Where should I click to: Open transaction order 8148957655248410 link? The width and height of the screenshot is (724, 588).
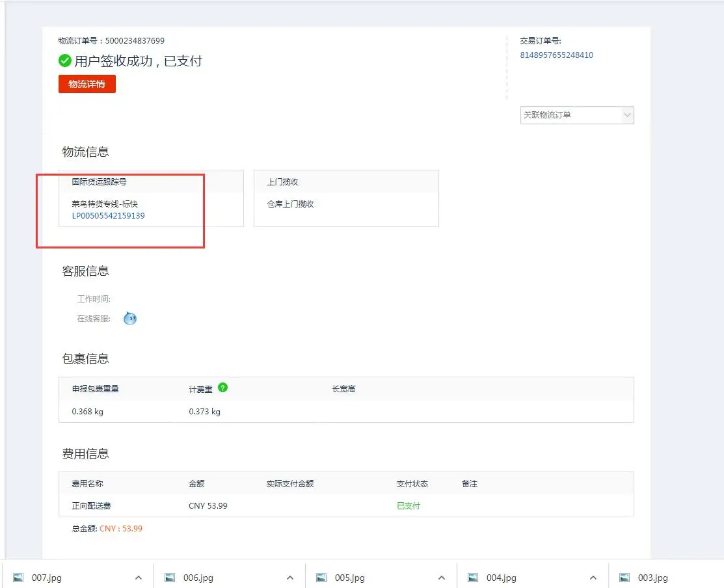tap(556, 55)
